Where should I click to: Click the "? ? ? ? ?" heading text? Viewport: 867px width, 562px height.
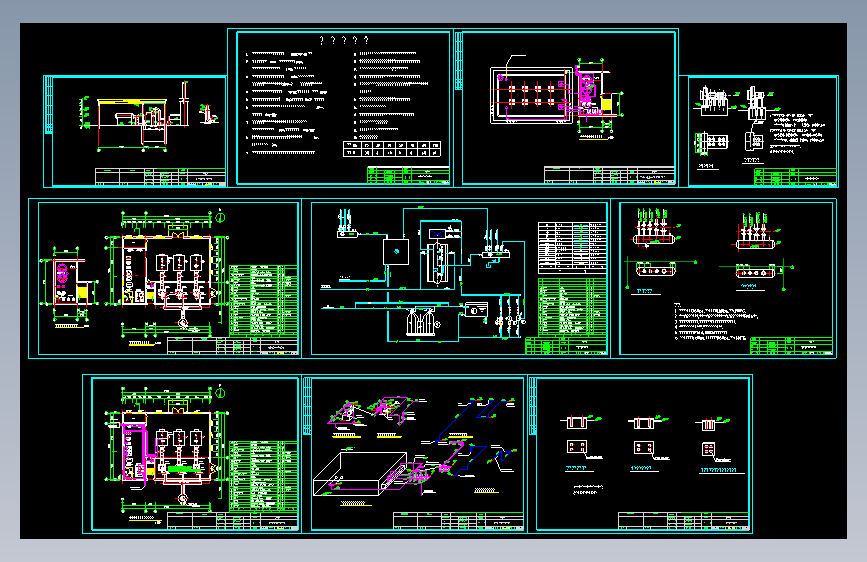click(344, 40)
